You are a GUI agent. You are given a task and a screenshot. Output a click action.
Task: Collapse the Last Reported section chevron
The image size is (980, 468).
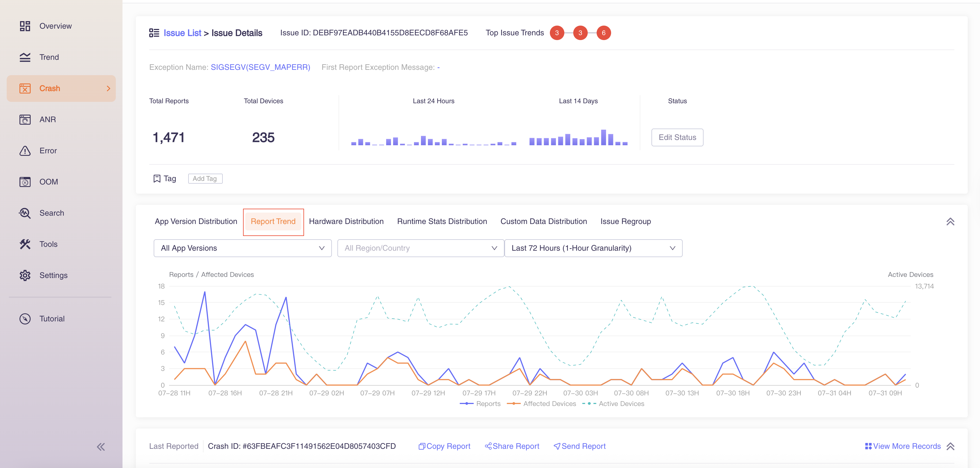[950, 446]
